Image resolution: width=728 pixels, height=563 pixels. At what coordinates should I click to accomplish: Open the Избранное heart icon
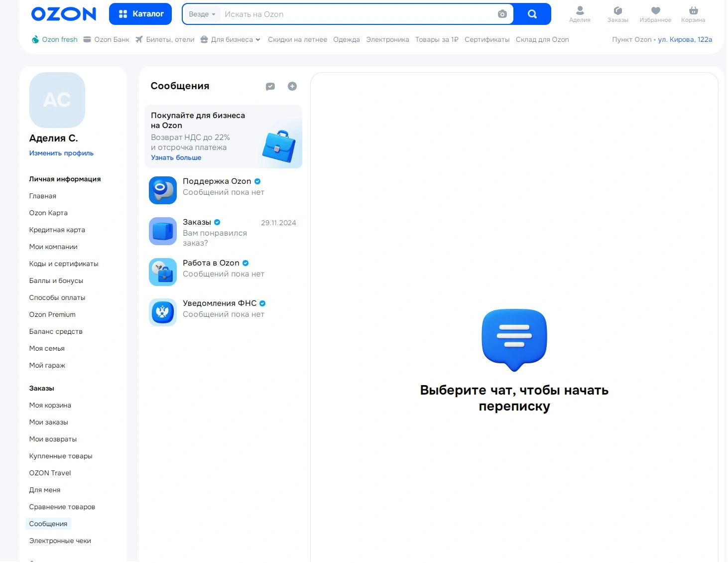655,14
